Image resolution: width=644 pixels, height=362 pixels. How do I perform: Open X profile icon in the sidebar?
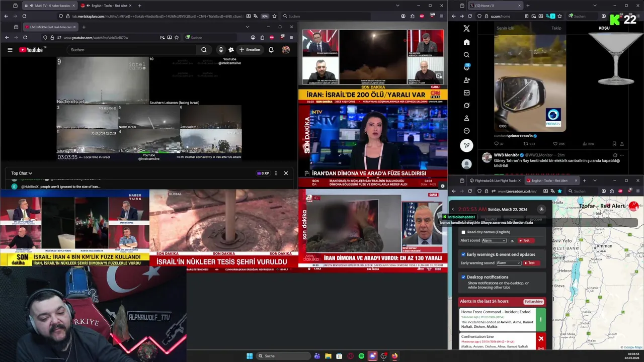466,118
